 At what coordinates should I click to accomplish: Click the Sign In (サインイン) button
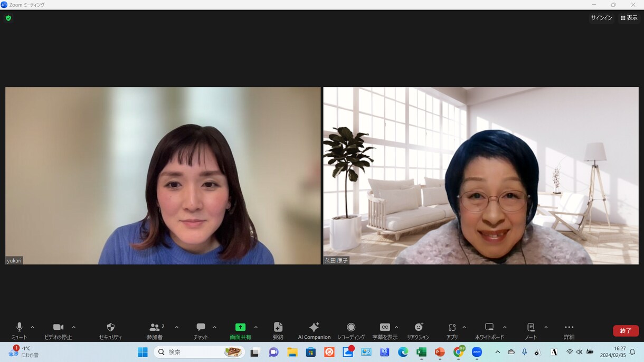pos(601,18)
